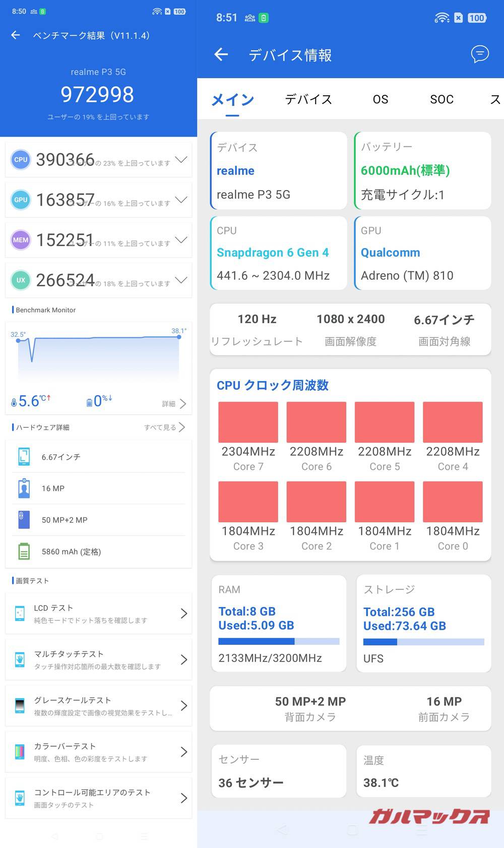The width and height of the screenshot is (504, 848).
Task: Click the storage usage progress bar
Action: coord(423,642)
